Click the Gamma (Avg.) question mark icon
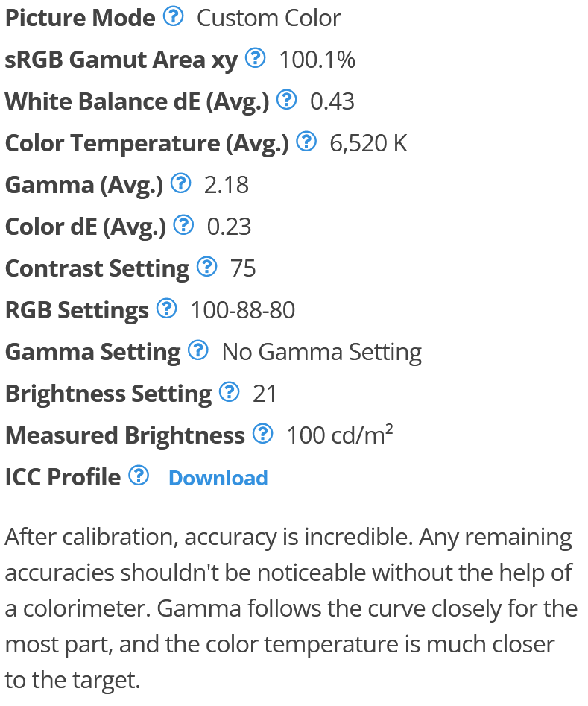Image resolution: width=588 pixels, height=706 pixels. [181, 183]
